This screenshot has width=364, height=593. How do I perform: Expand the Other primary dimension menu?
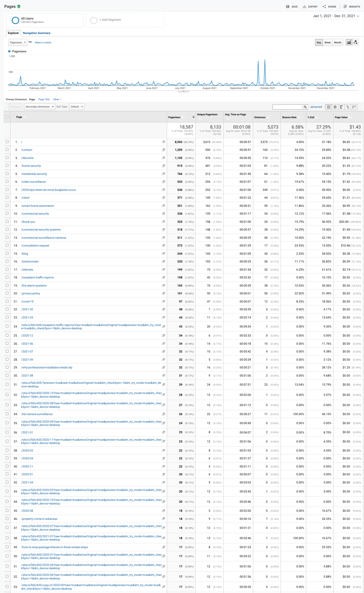click(57, 99)
